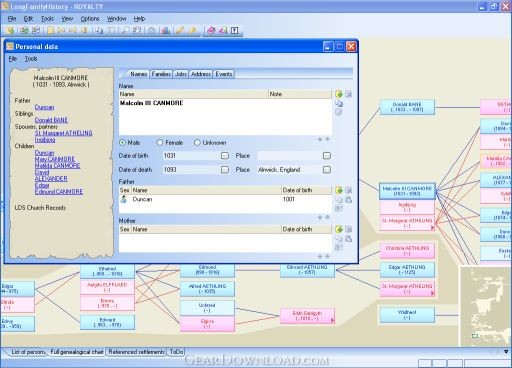Expand the Edith Ealdgyth chart node arrow

pyautogui.click(x=332, y=320)
